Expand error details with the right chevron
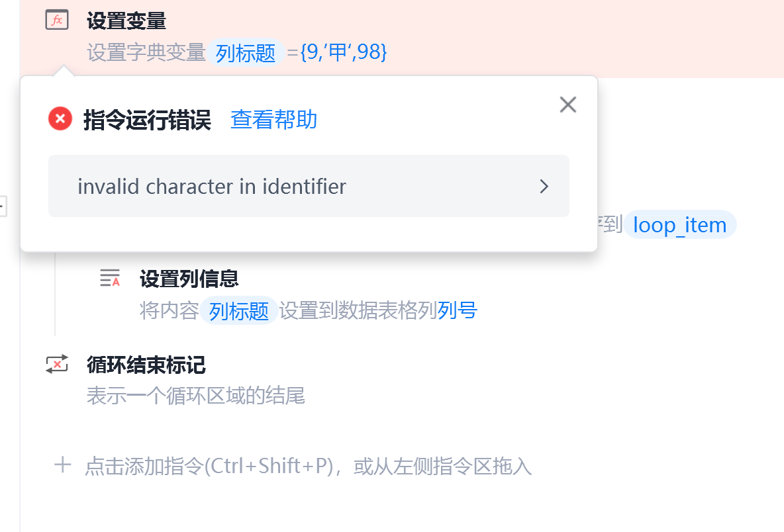784x532 pixels. point(544,187)
